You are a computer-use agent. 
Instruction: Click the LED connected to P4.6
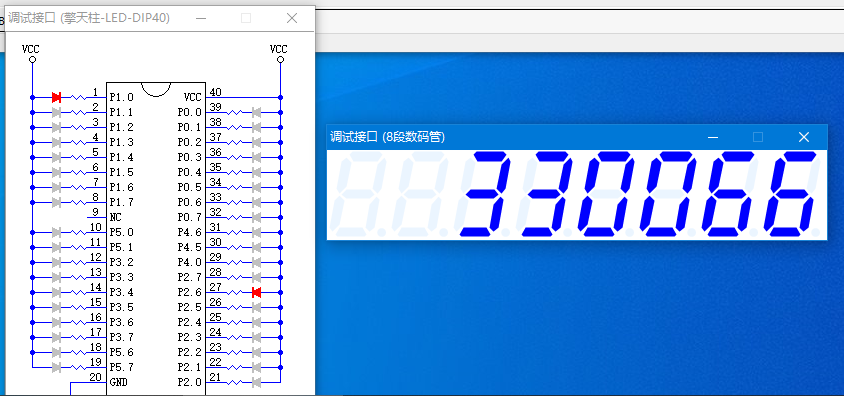(x=256, y=232)
